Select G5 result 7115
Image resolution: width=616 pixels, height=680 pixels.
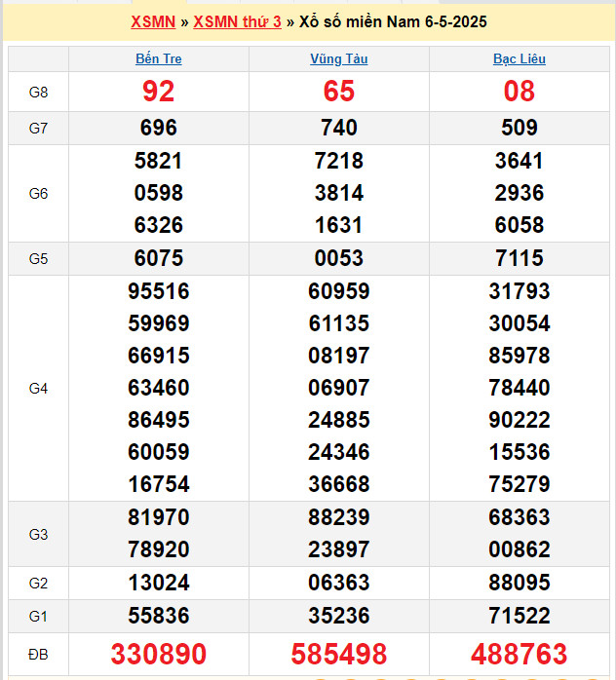tap(520, 258)
